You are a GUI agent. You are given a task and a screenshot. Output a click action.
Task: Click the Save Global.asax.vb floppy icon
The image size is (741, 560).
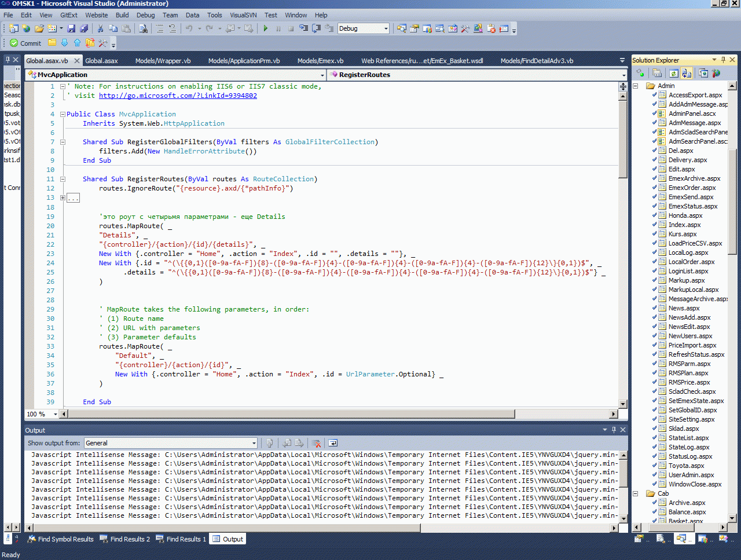tap(71, 28)
